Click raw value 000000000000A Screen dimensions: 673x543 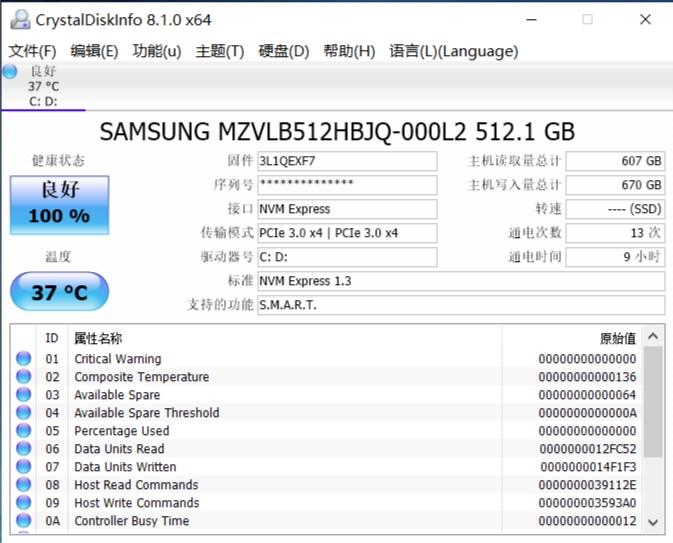(588, 413)
